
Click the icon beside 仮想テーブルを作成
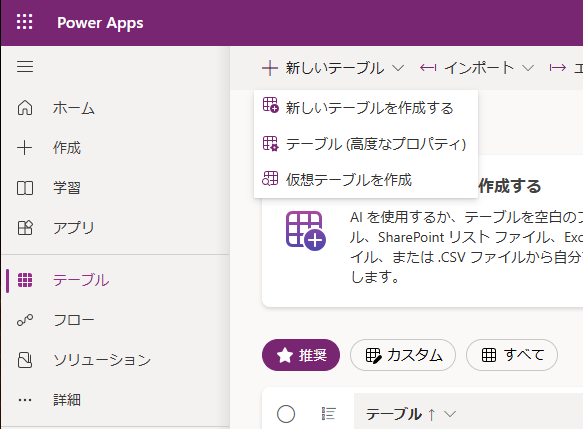[x=270, y=178]
